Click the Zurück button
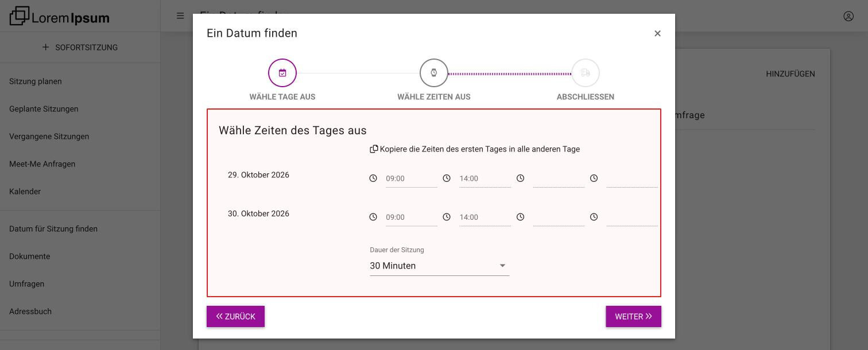Image resolution: width=868 pixels, height=350 pixels. (235, 317)
